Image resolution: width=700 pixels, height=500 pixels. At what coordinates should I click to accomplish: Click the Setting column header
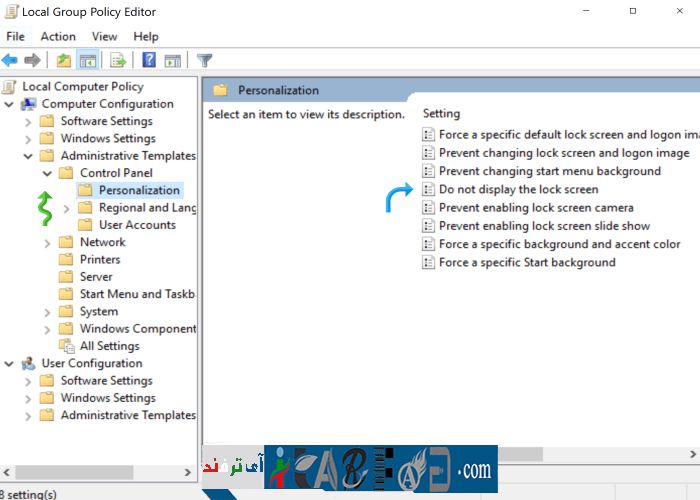(x=442, y=113)
